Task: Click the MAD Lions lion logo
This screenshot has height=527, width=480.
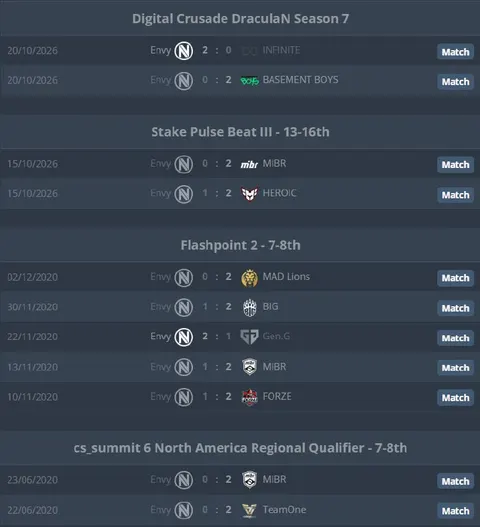Action: tap(249, 278)
